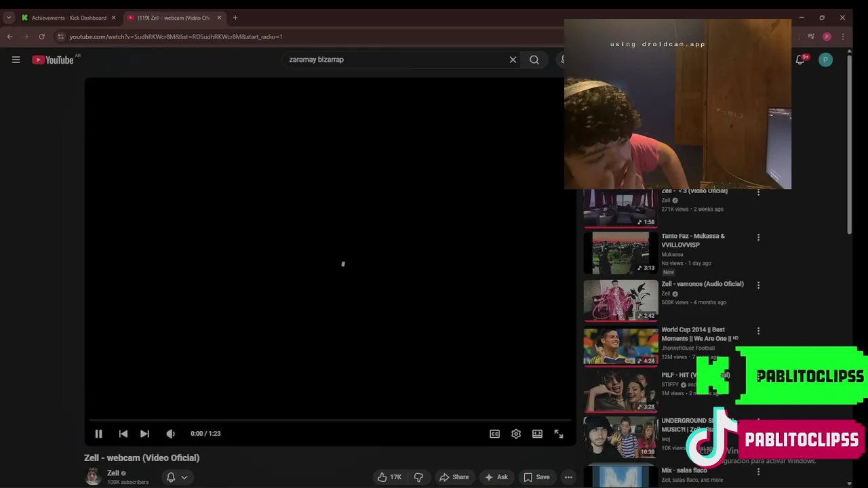Toggle closed captions
Image resolution: width=868 pixels, height=488 pixels.
[x=494, y=434]
